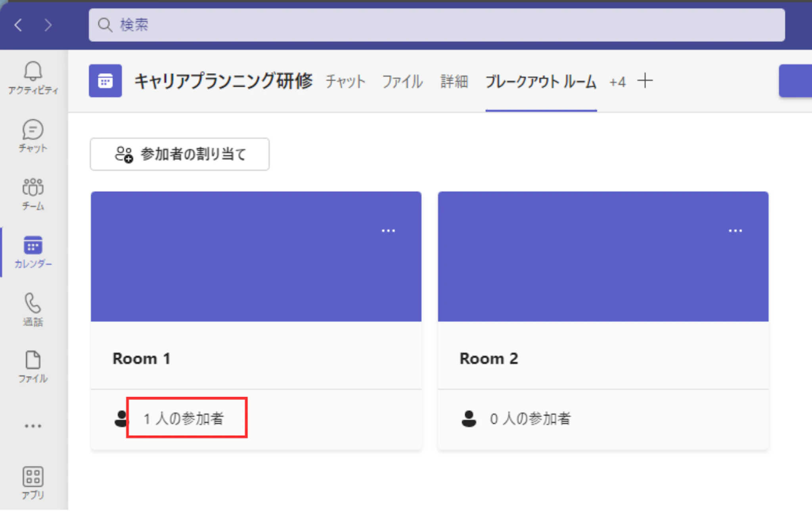812x511 pixels.
Task: Add a new tab with plus
Action: click(x=645, y=81)
